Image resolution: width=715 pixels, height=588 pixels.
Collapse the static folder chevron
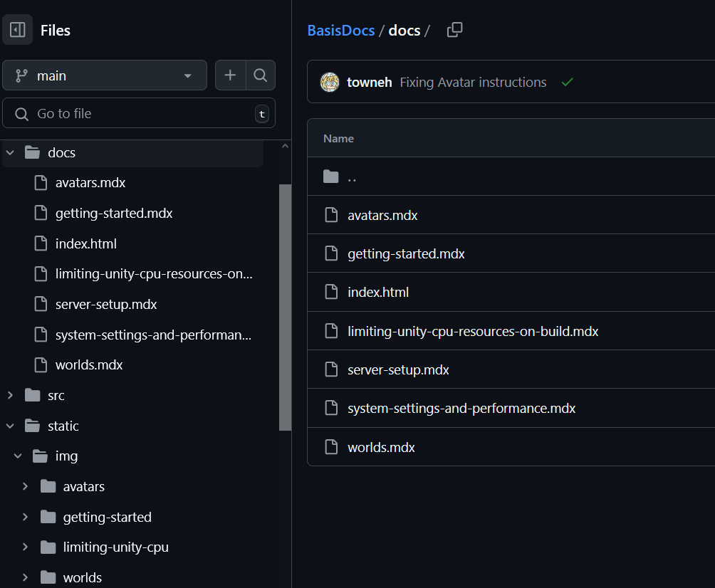11,426
